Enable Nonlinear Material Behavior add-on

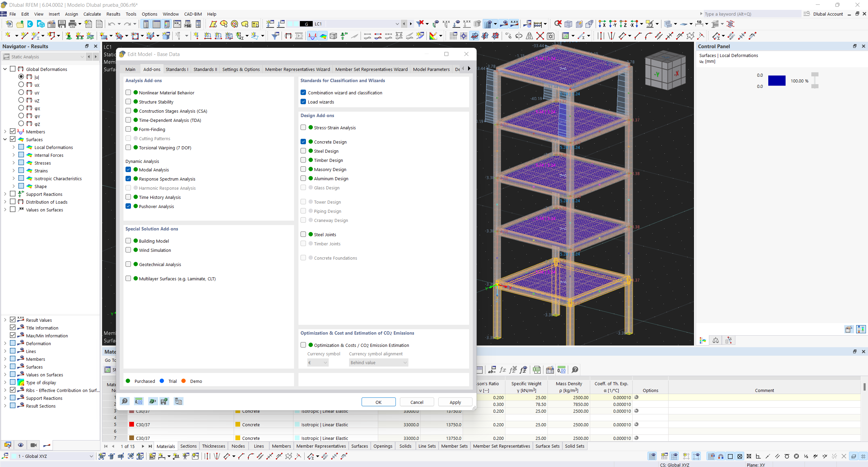[128, 92]
